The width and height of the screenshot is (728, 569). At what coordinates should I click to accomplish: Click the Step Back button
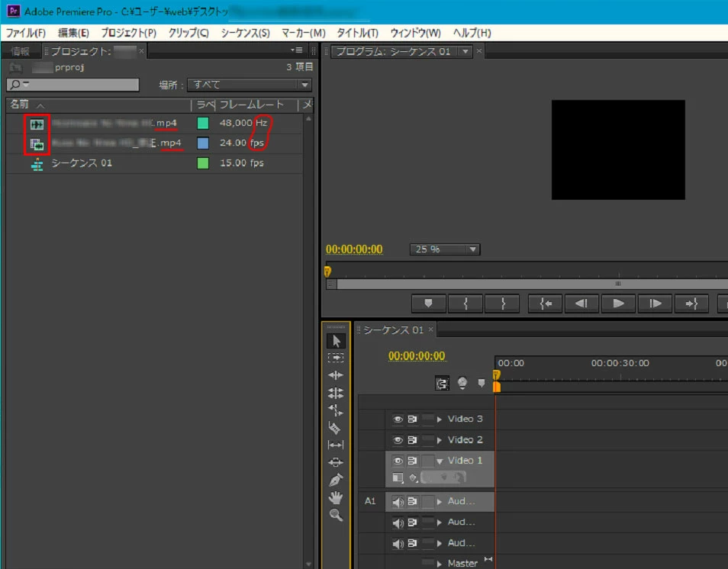click(x=581, y=304)
